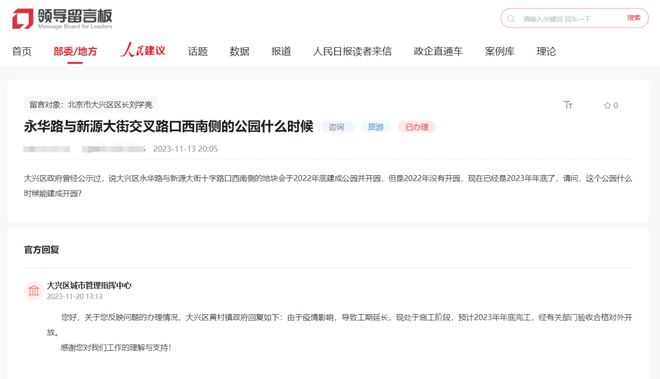This screenshot has height=379, width=660.
Task: Open the 理论 theory tab
Action: coord(546,51)
